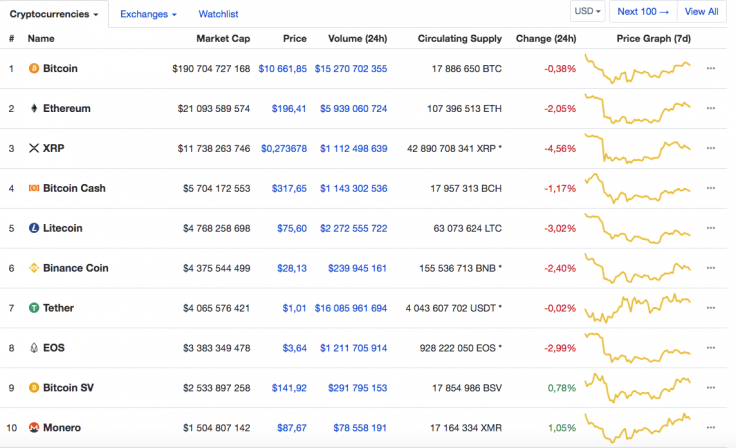Open the Bitcoin SV name link
The height and width of the screenshot is (448, 736).
[69, 388]
